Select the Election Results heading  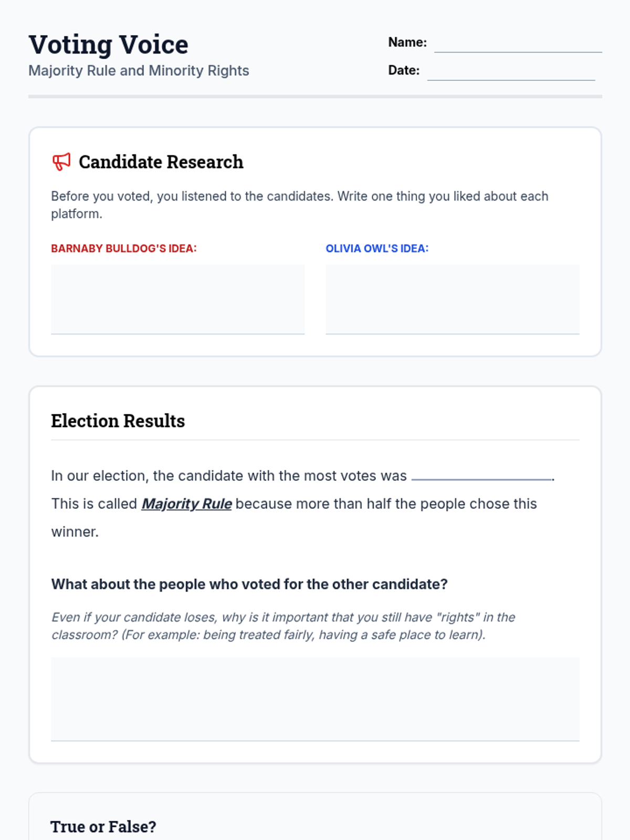pos(118,421)
